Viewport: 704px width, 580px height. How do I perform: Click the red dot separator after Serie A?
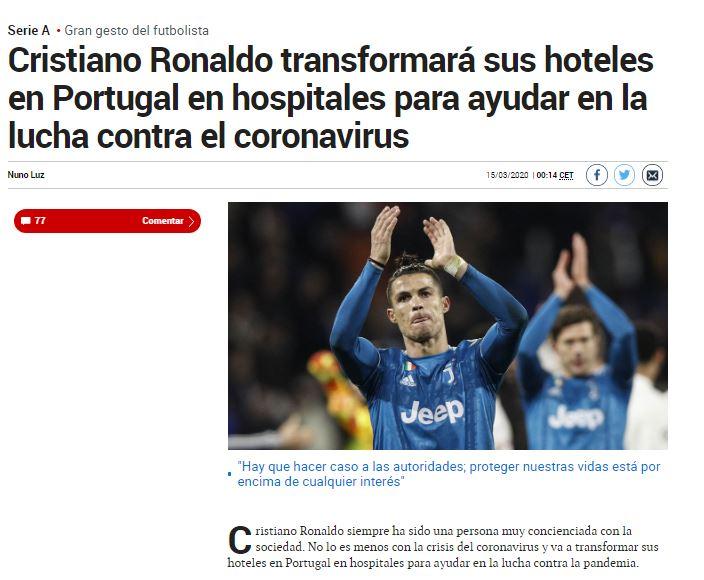click(58, 31)
